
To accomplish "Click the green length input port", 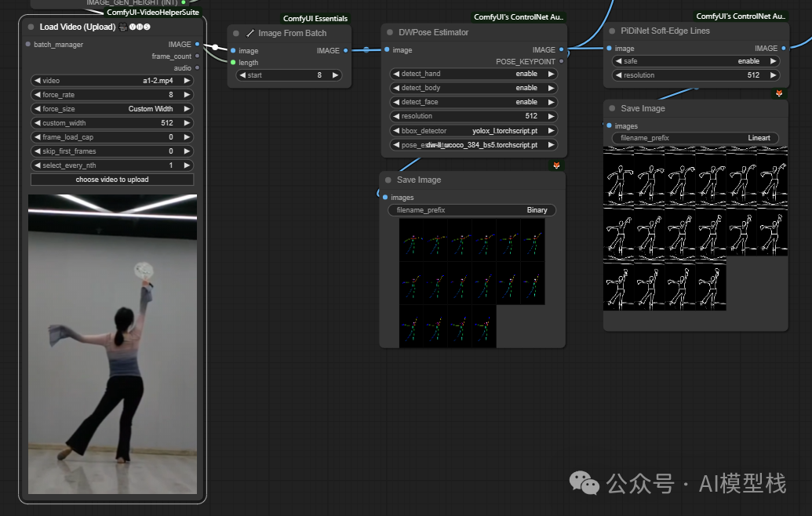I will [233, 63].
